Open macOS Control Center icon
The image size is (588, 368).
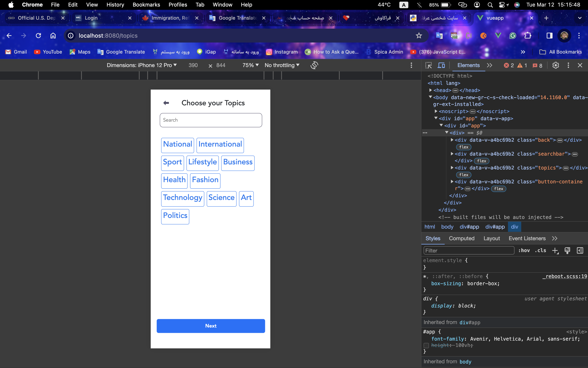501,5
